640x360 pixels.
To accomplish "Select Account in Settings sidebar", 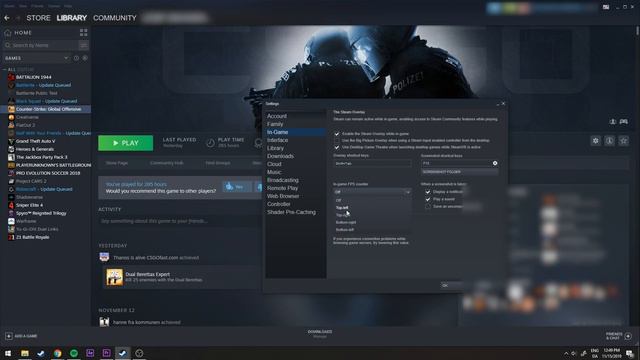I will pyautogui.click(x=277, y=116).
